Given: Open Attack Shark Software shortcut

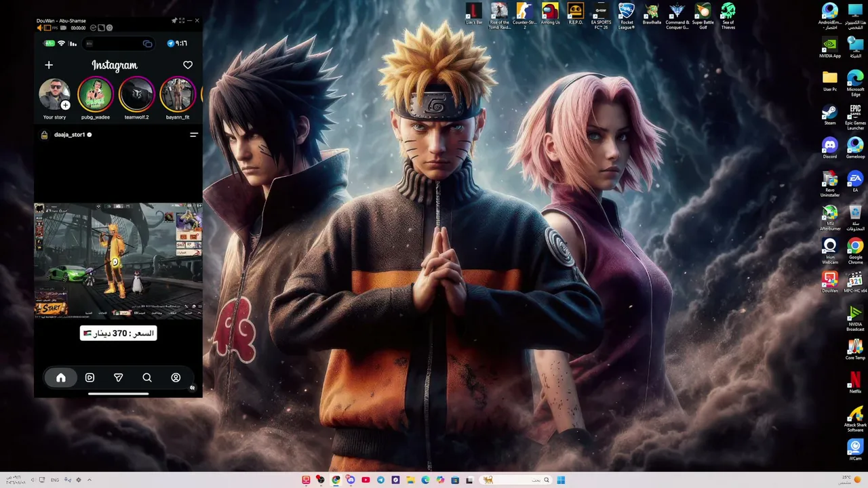Looking at the screenshot, I should [855, 420].
